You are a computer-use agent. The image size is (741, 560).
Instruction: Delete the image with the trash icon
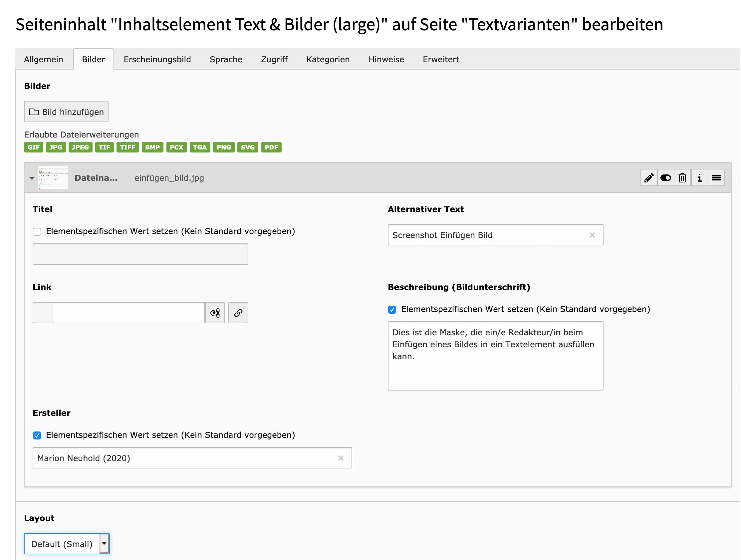tap(682, 177)
